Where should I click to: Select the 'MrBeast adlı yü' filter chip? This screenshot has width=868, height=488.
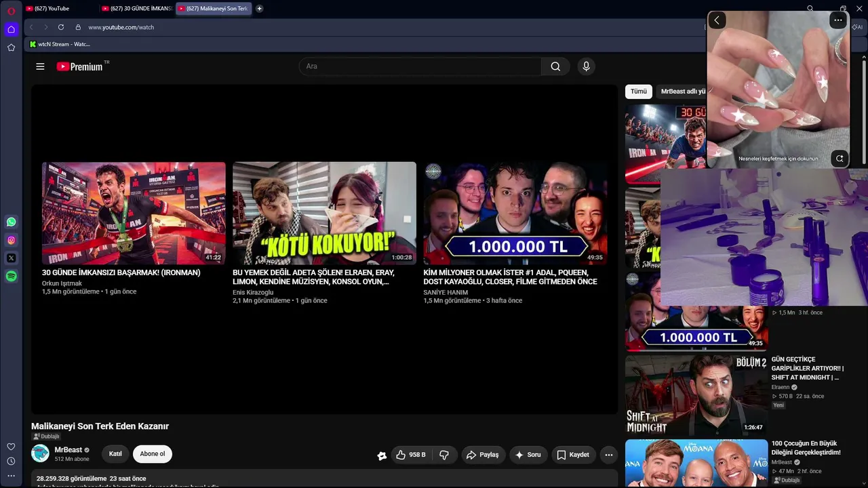[x=682, y=91]
